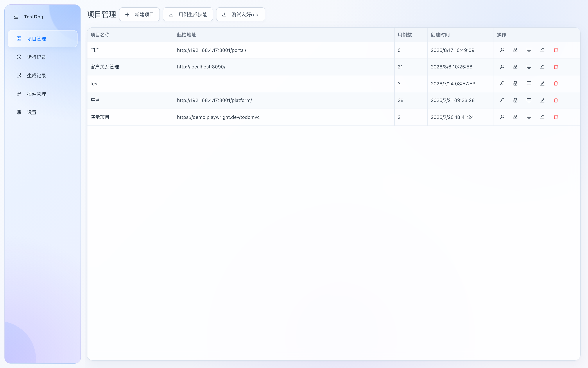Click the todomvc demo URL
This screenshot has width=588, height=368.
click(x=218, y=117)
